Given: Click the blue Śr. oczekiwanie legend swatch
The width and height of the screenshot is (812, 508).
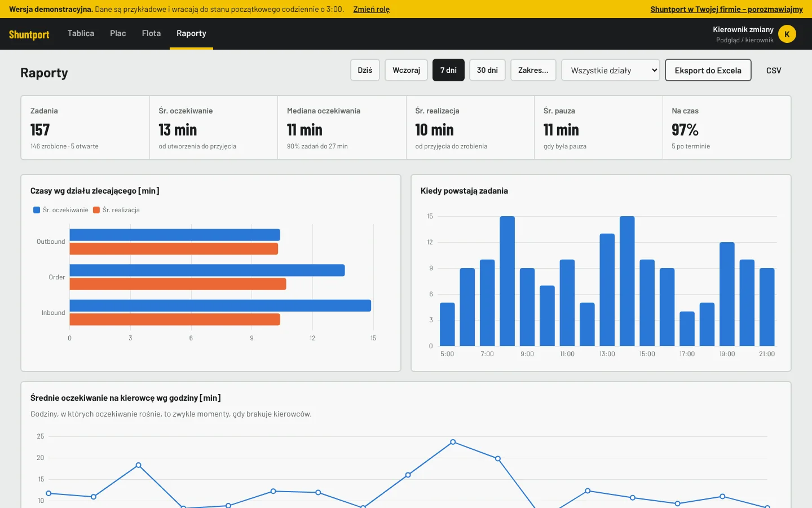Looking at the screenshot, I should tap(37, 210).
